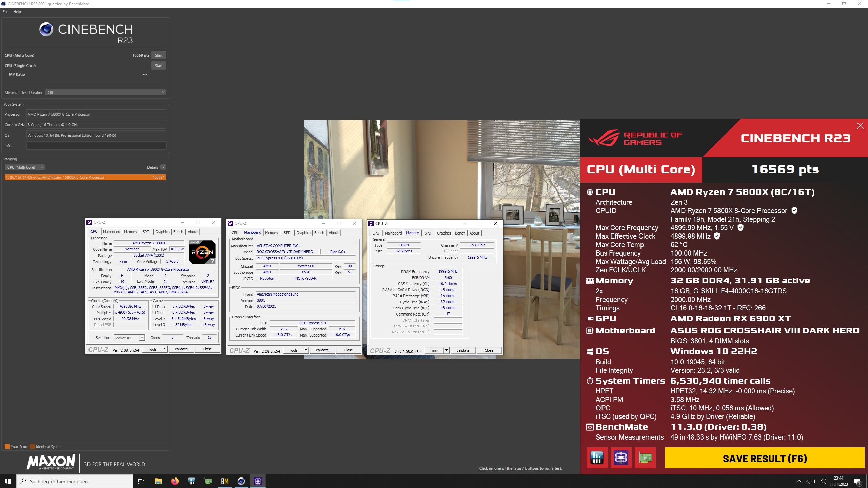
Task: Open HWiNFO from the BenchMate result panel
Action: (597, 458)
